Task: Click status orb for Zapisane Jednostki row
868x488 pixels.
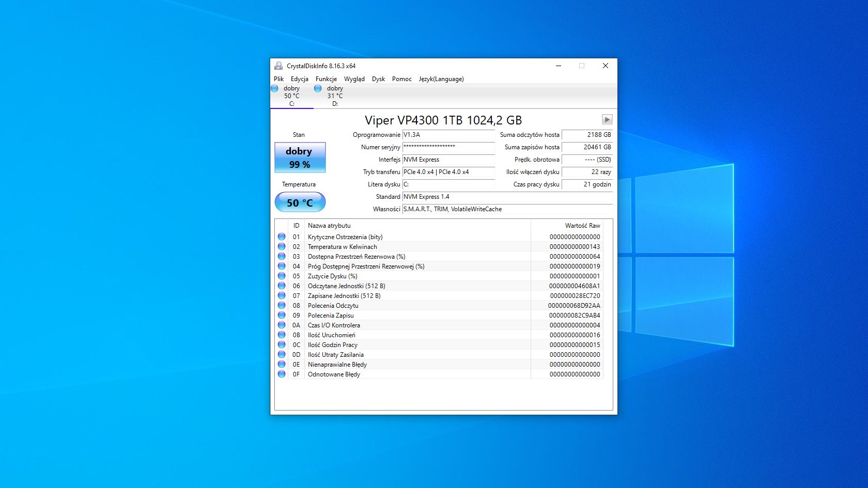Action: pyautogui.click(x=282, y=295)
